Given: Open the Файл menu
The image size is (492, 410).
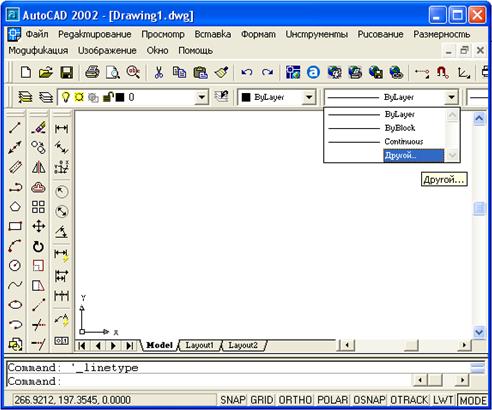Looking at the screenshot, I should pos(37,34).
